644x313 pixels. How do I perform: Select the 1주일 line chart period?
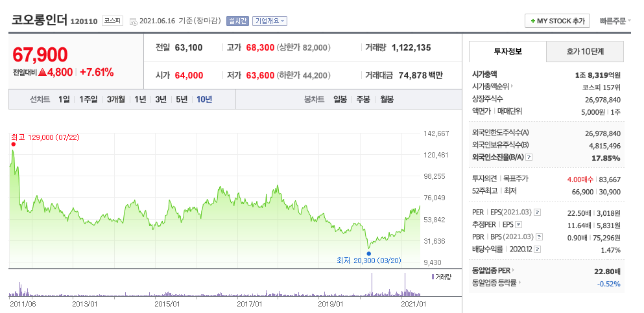point(88,99)
